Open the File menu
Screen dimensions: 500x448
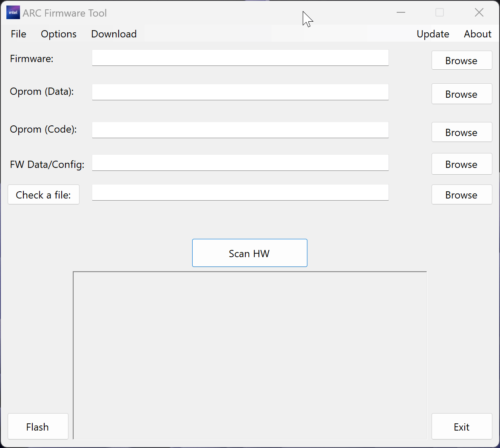(19, 34)
